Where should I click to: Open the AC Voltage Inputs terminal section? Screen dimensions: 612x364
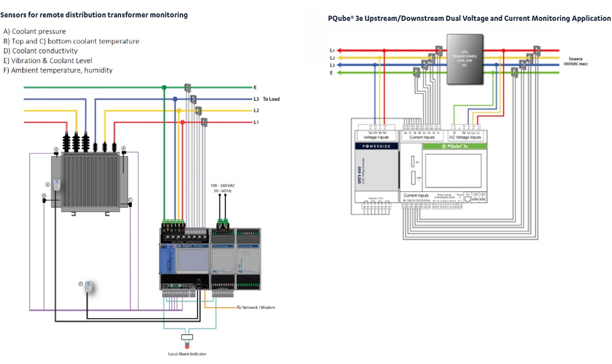466,137
